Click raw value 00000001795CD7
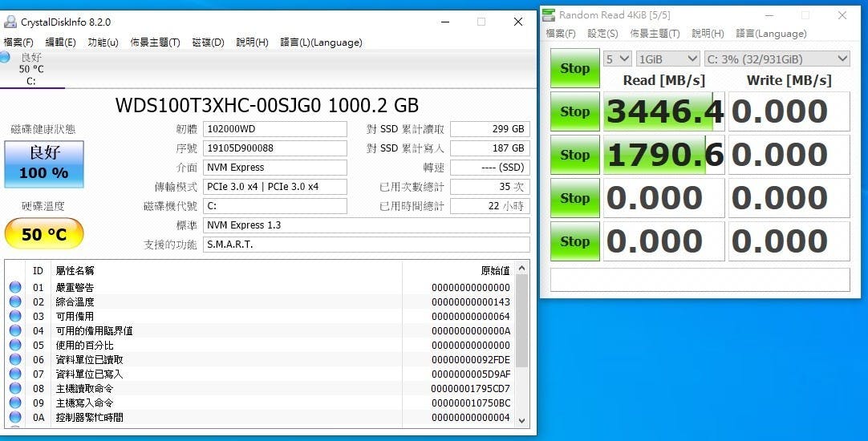The height and width of the screenshot is (441, 868). [x=471, y=388]
